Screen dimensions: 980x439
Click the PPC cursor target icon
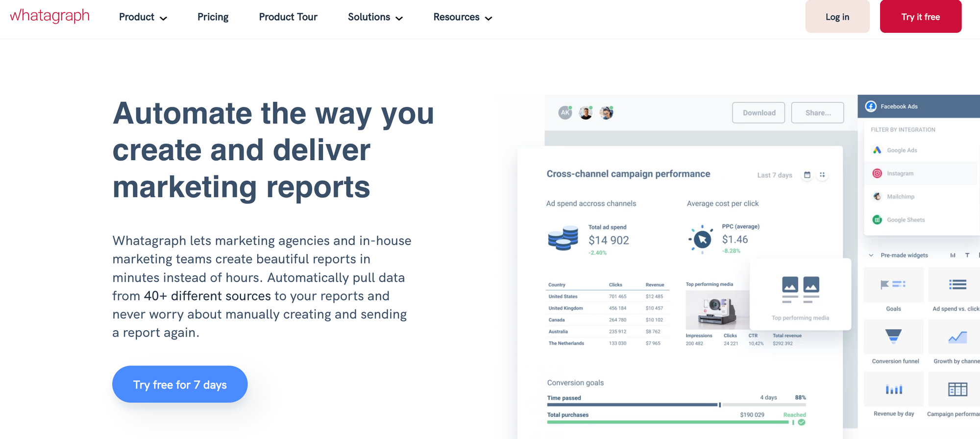(702, 239)
